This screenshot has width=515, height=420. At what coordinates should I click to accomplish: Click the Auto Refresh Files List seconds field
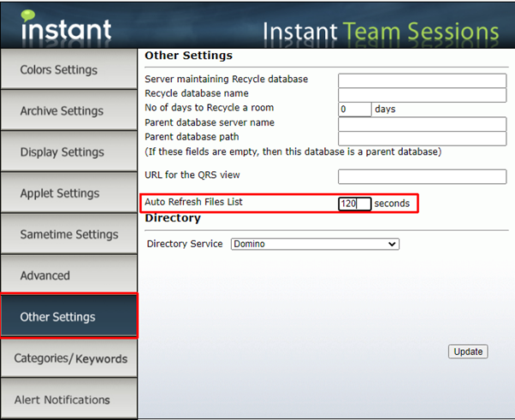(355, 204)
